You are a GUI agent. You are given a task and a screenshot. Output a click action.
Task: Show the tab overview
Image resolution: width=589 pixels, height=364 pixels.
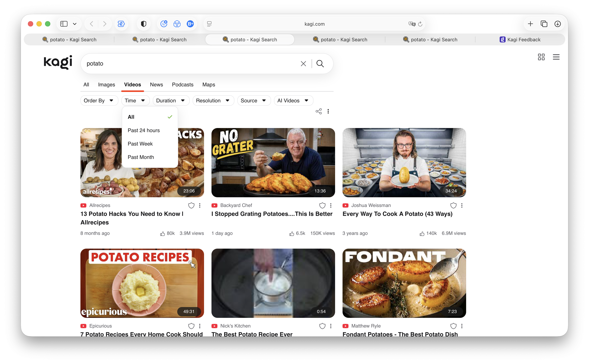[x=544, y=24]
